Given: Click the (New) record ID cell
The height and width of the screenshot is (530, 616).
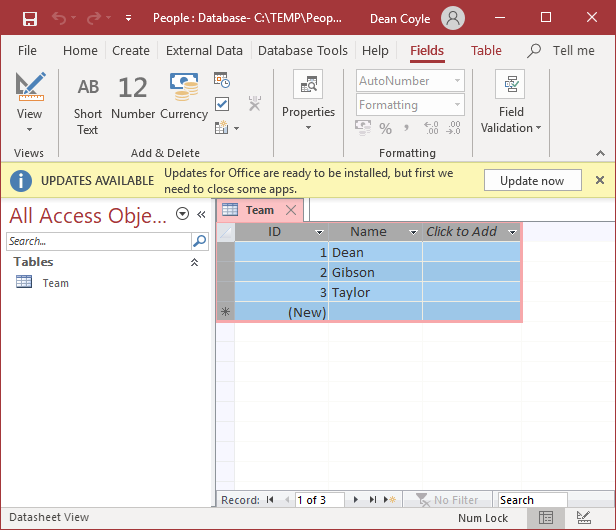Looking at the screenshot, I should (281, 312).
